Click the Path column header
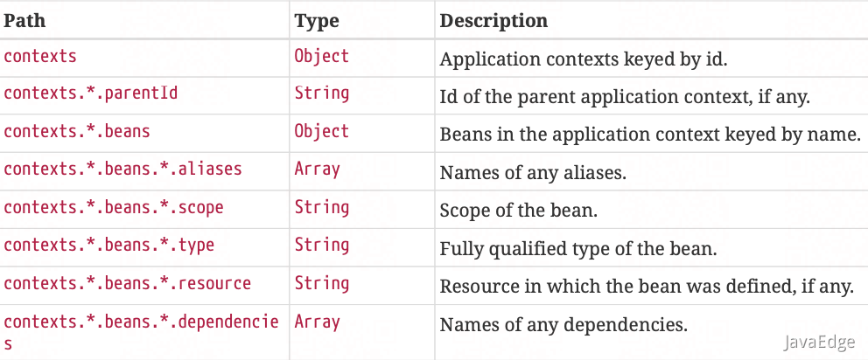Screen dimensions: 868x360 [24, 20]
